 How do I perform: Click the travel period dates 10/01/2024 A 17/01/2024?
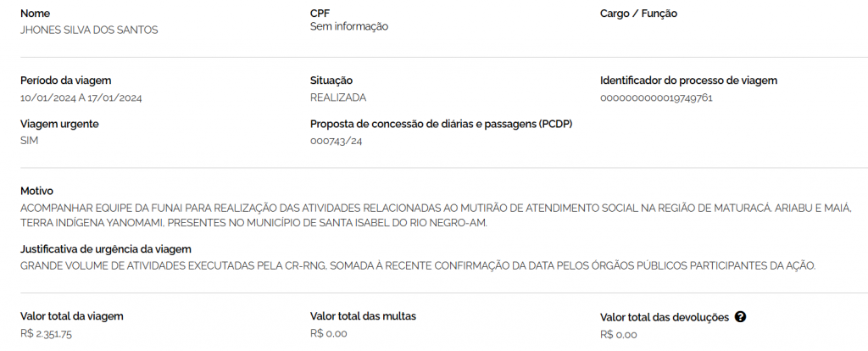(x=81, y=97)
